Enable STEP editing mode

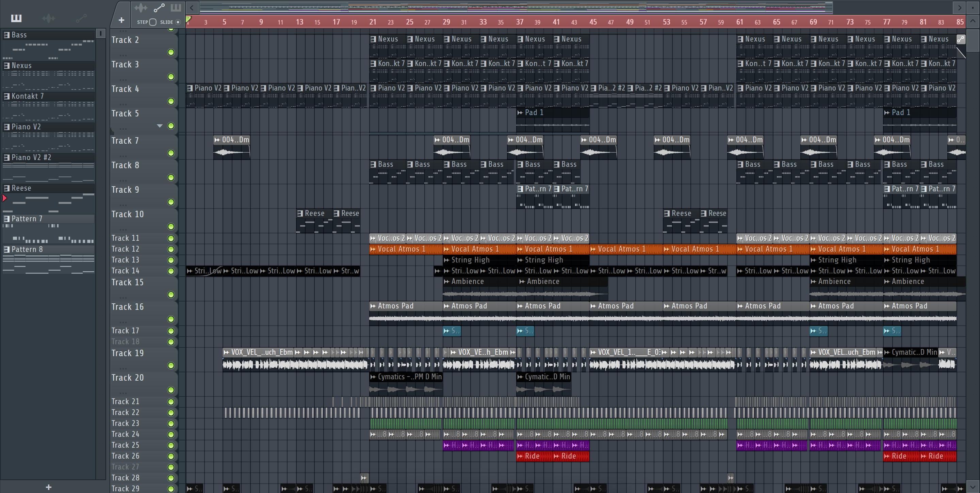pos(152,22)
